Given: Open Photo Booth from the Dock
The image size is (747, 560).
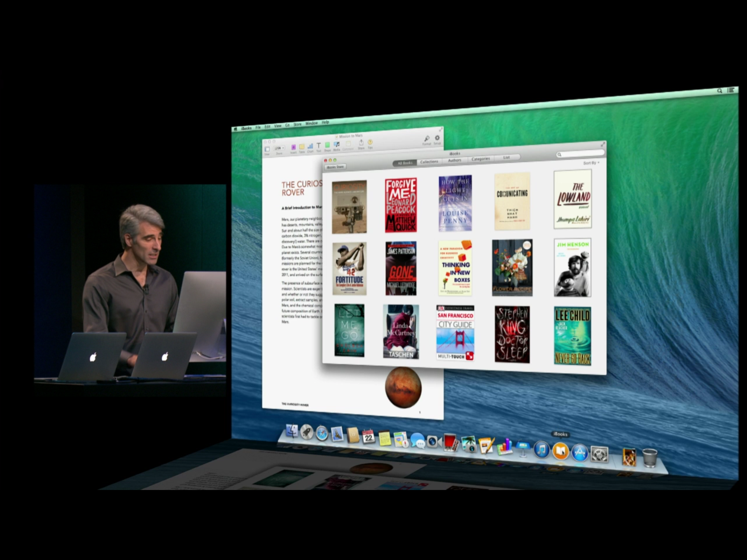Looking at the screenshot, I should click(451, 443).
